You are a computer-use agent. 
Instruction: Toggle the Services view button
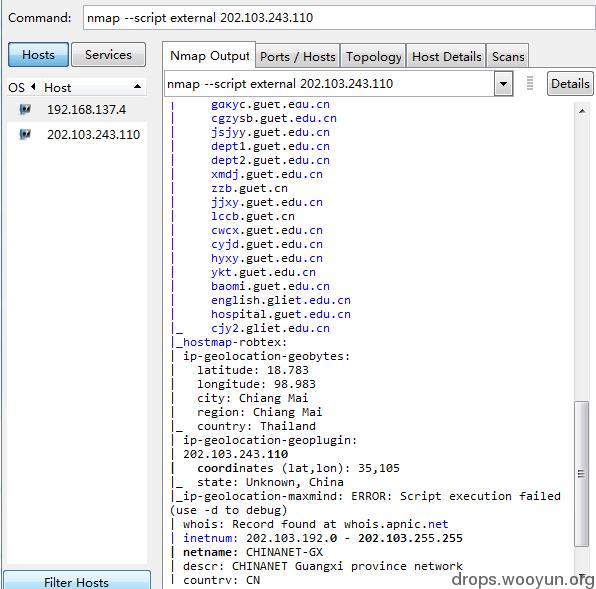point(108,55)
